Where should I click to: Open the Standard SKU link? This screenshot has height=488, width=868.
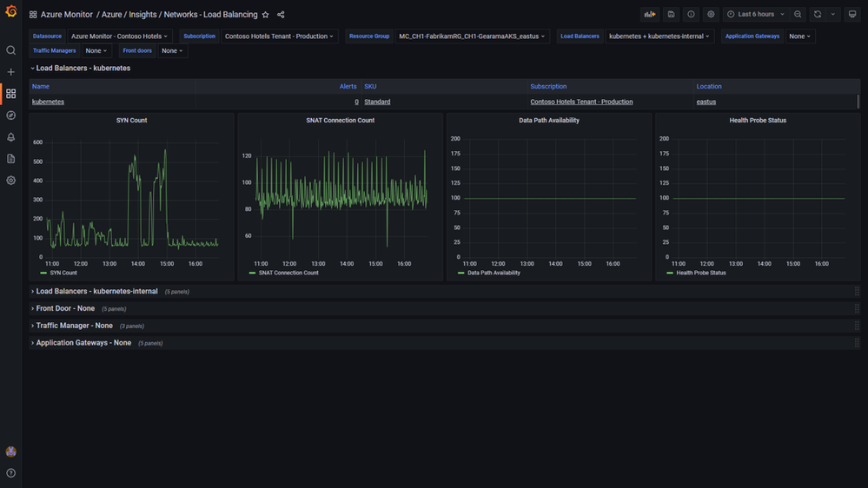pyautogui.click(x=377, y=102)
